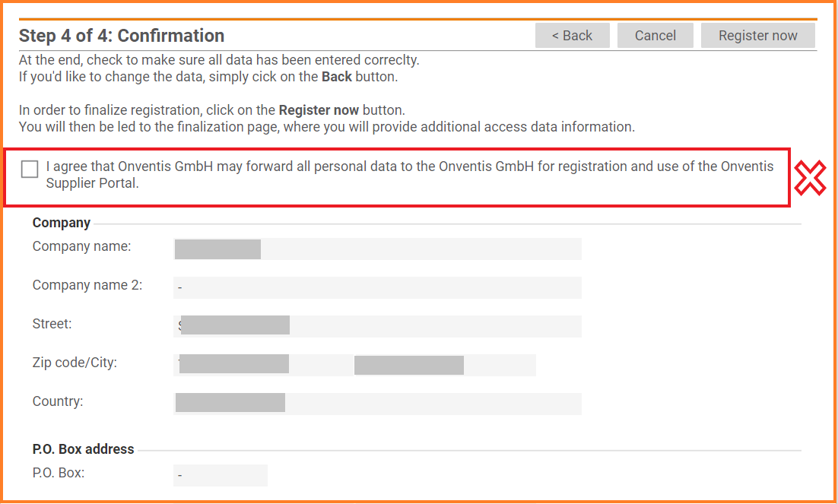Click the Register now button

click(757, 35)
